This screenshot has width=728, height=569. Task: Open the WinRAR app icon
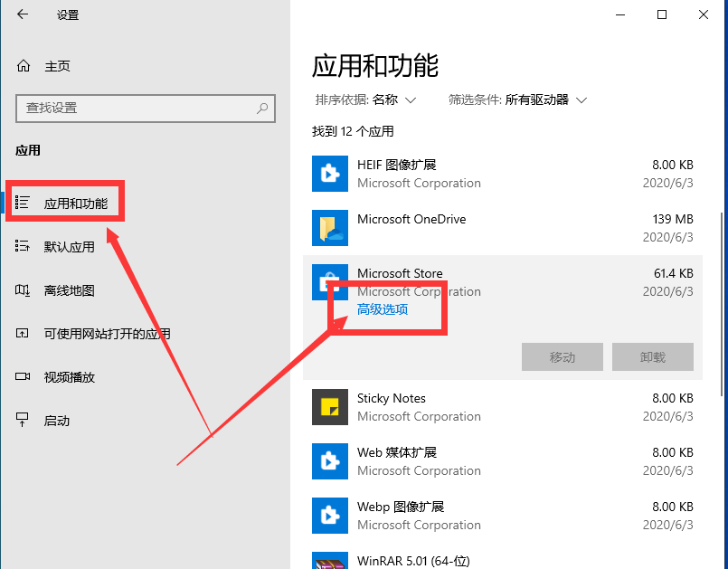click(x=330, y=561)
